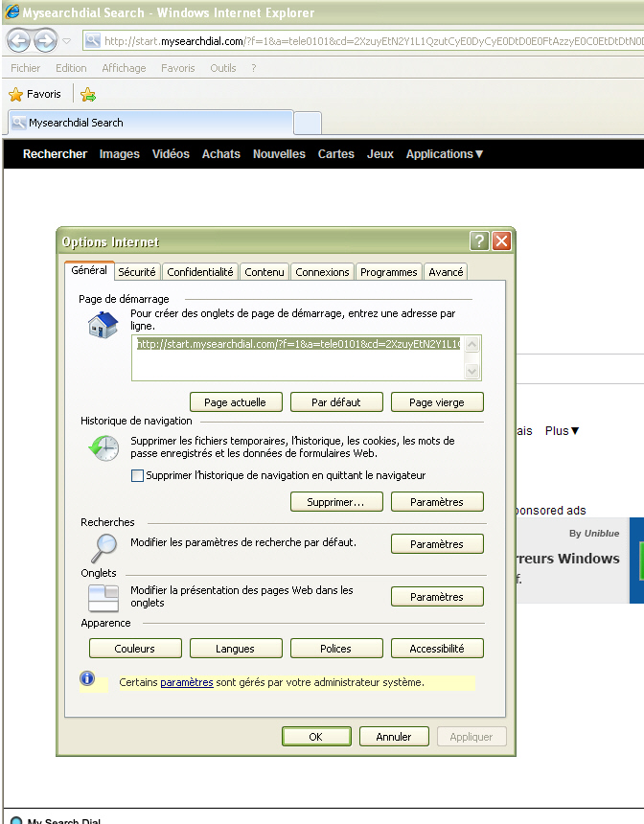Click the Favoris star icon

(15, 95)
